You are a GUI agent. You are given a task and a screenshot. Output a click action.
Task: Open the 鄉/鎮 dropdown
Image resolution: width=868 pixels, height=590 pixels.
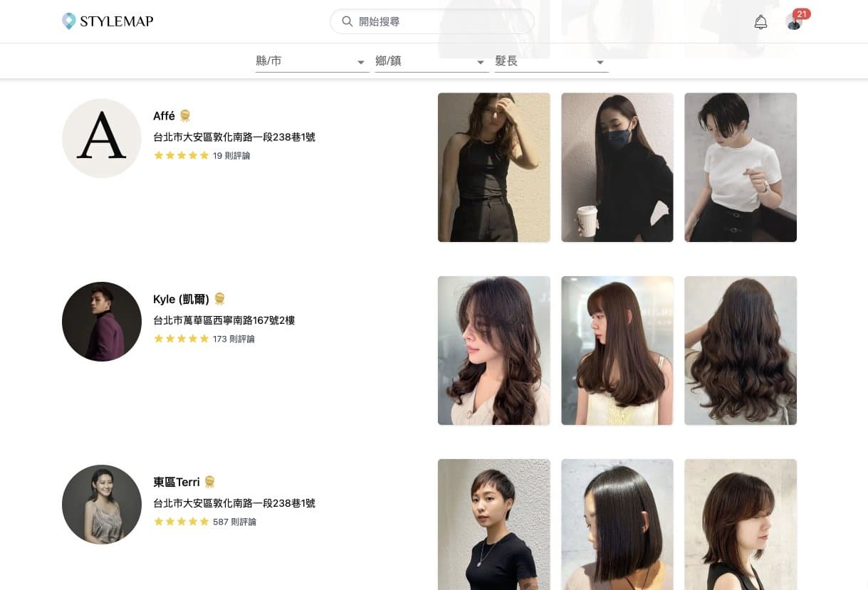click(x=432, y=62)
